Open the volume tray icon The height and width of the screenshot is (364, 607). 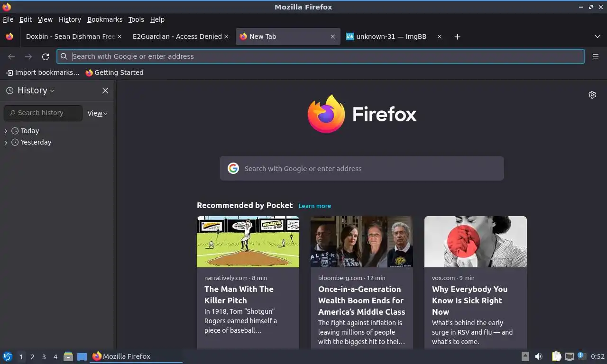click(x=539, y=356)
